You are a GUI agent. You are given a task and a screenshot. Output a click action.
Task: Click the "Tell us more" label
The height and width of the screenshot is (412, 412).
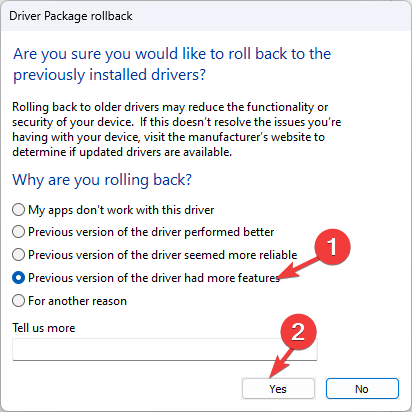coord(44,328)
